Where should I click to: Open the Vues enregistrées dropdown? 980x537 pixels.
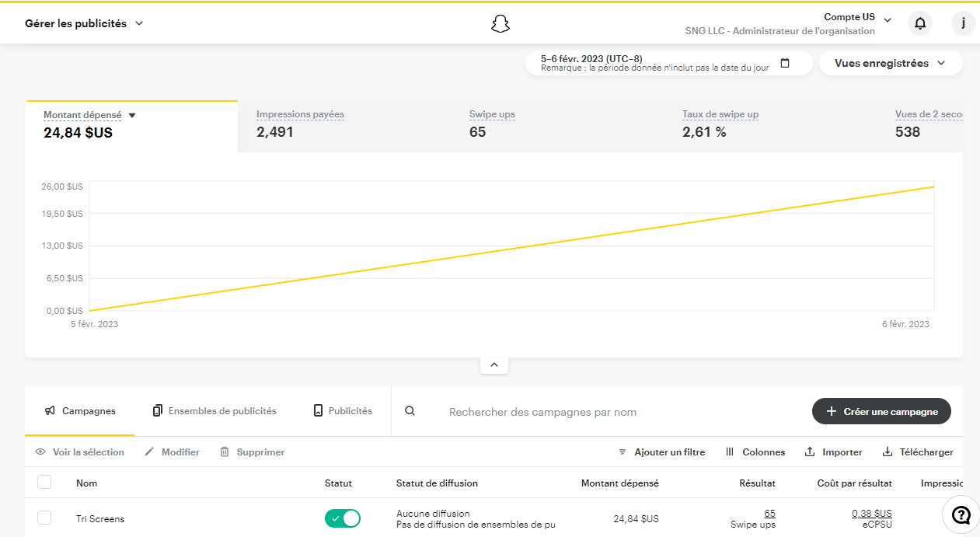(x=891, y=63)
